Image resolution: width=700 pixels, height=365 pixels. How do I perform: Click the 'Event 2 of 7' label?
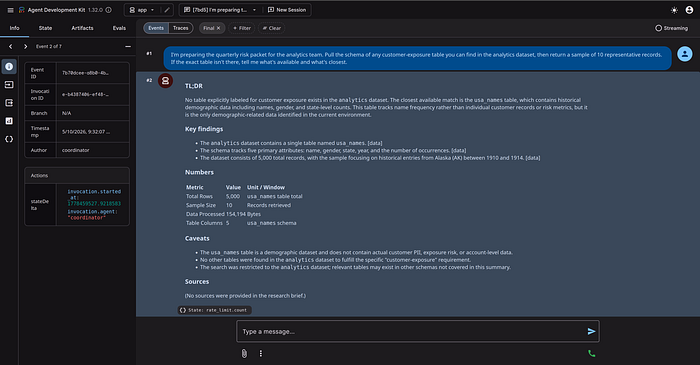(49, 46)
